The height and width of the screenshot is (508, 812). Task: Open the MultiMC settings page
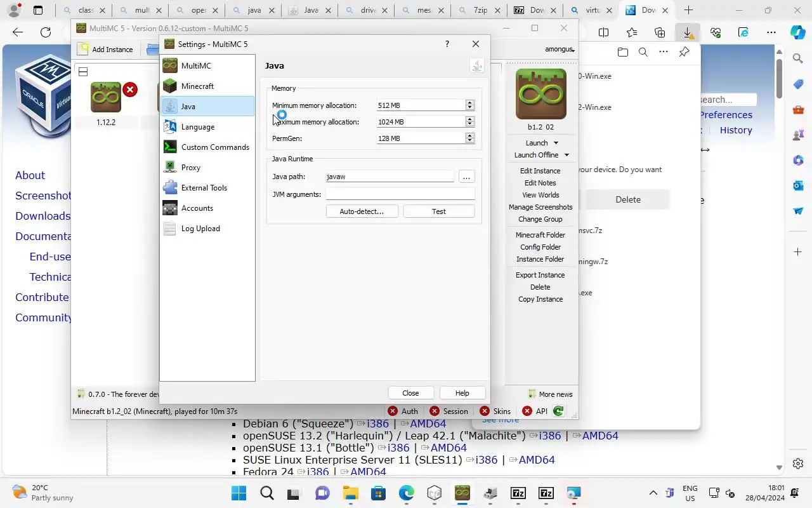pyautogui.click(x=207, y=65)
